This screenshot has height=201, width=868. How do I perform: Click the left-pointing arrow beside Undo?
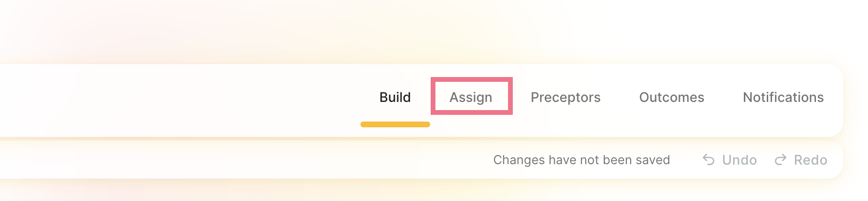tap(709, 160)
